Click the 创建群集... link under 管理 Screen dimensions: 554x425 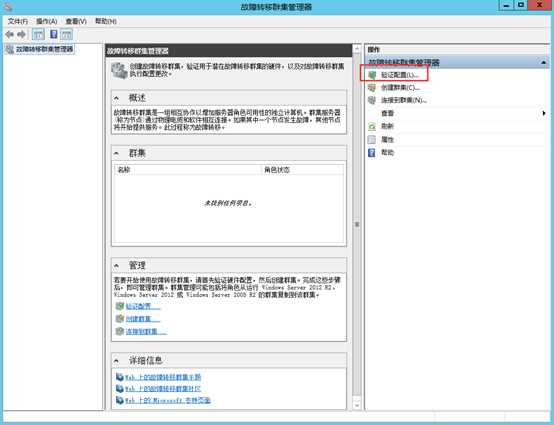(x=143, y=319)
